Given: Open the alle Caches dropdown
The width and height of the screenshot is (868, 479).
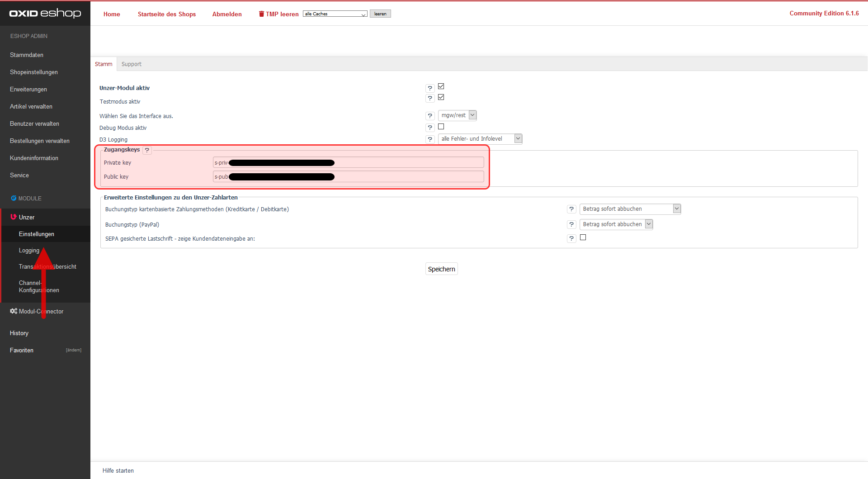Looking at the screenshot, I should tap(335, 14).
